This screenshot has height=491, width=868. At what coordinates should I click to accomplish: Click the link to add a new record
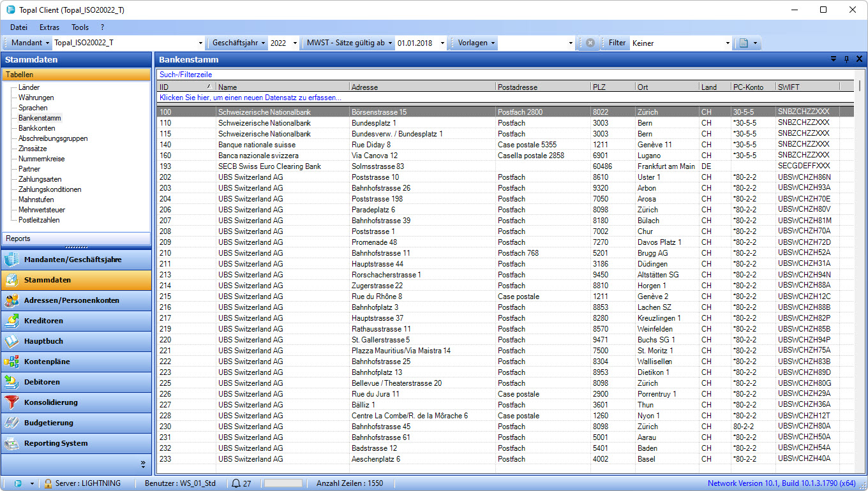coord(250,98)
